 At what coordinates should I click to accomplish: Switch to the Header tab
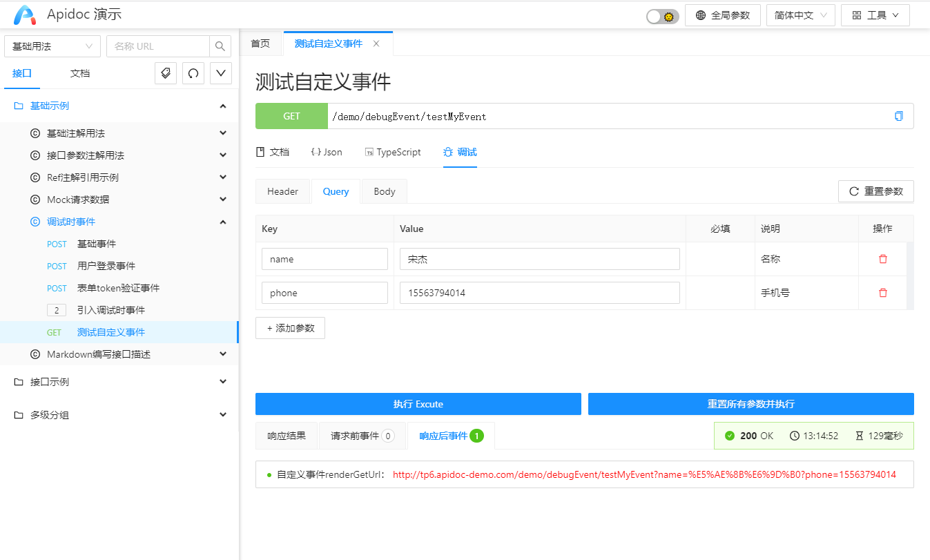click(x=283, y=191)
